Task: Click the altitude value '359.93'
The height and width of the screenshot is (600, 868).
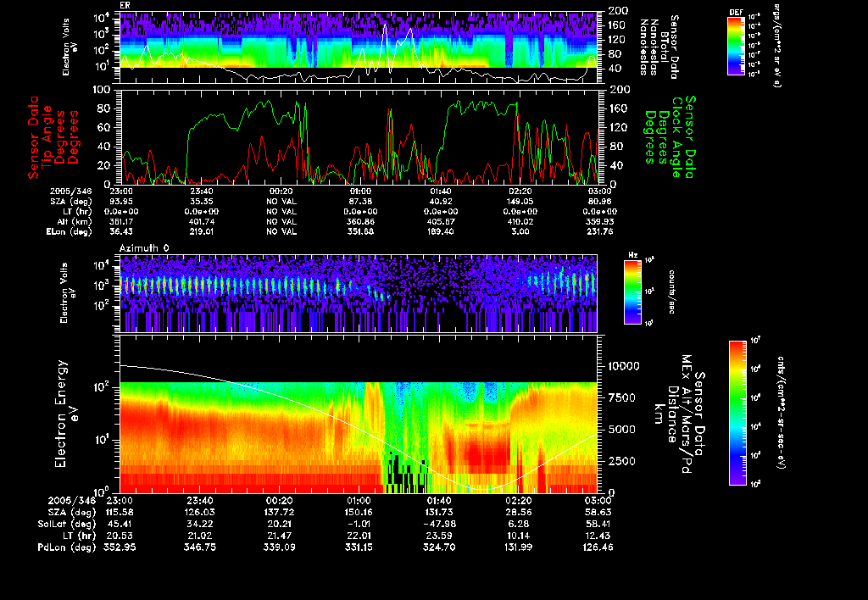Action: (x=599, y=221)
